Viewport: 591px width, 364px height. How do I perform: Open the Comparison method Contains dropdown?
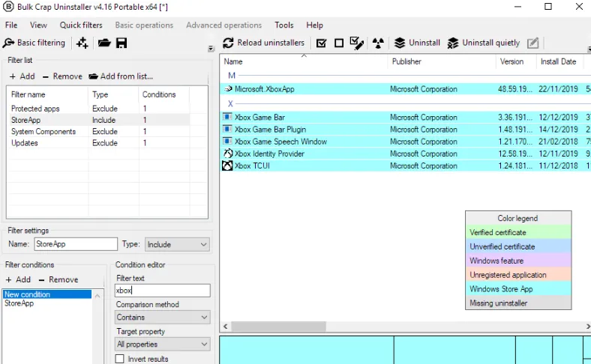163,318
